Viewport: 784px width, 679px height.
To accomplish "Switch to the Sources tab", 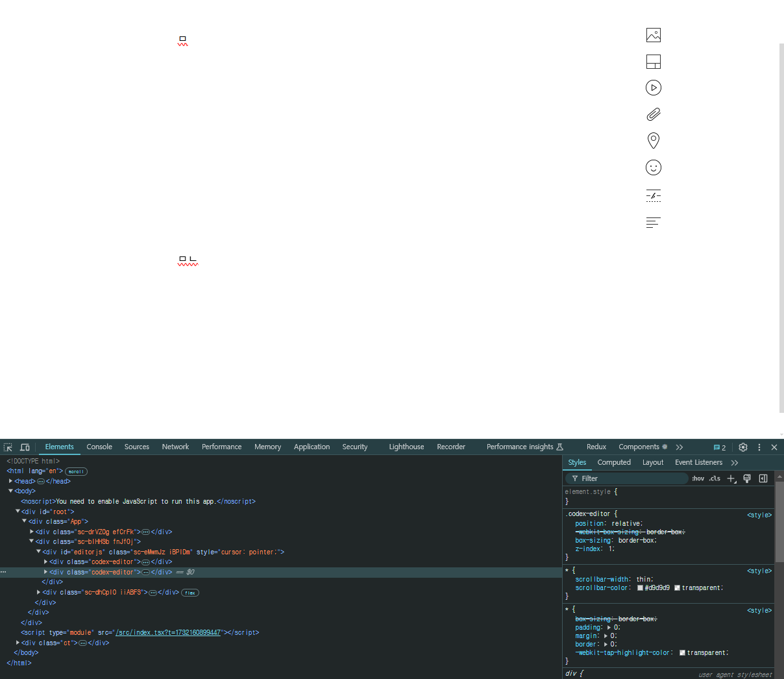I will pyautogui.click(x=137, y=447).
